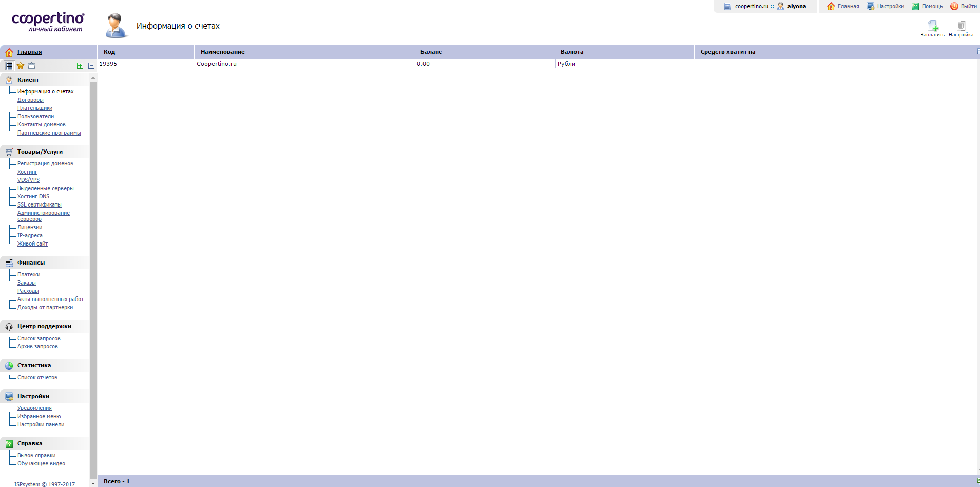Sort by the Наименование column header

tap(304, 52)
